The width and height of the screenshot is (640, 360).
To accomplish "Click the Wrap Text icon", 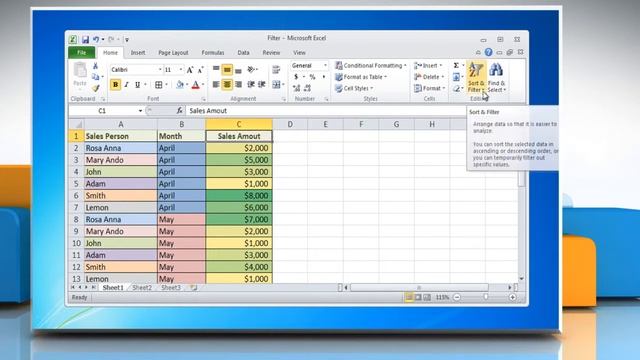I will pos(276,70).
